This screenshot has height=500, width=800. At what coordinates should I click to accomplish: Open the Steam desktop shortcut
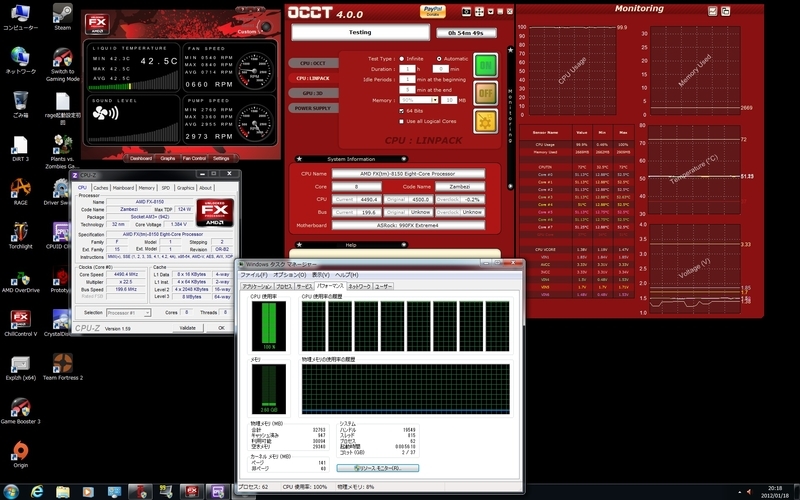[62, 16]
